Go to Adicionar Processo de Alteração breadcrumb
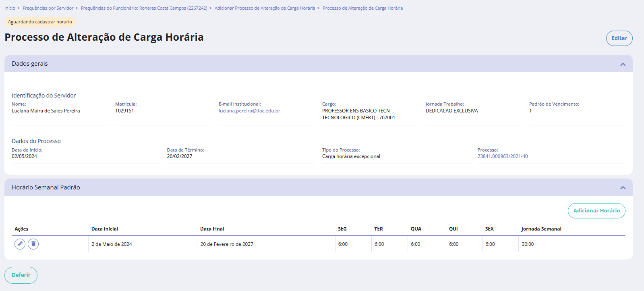Screen dimensions: 644x291 coord(265,8)
